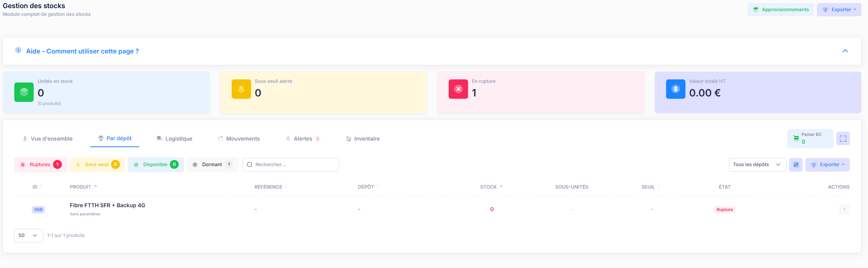868x268 pixels.
Task: Click Aide - Comment utiliser cette page link
Action: 82,51
